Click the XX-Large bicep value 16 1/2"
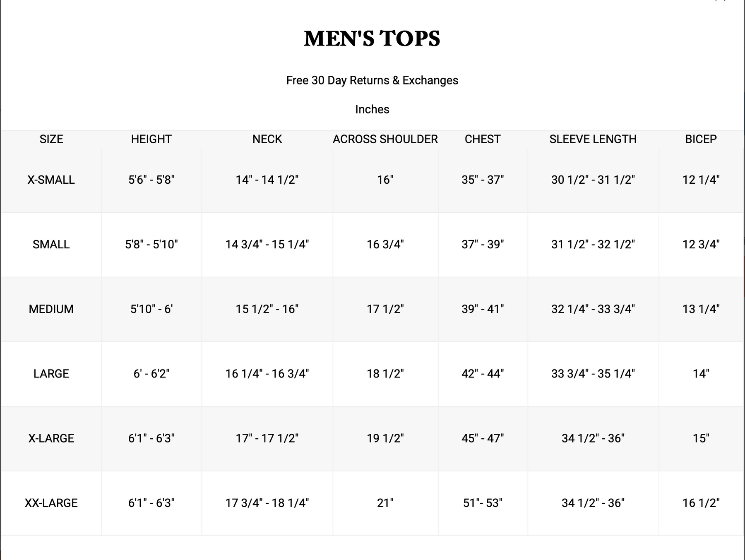The image size is (745, 560). coord(701,503)
